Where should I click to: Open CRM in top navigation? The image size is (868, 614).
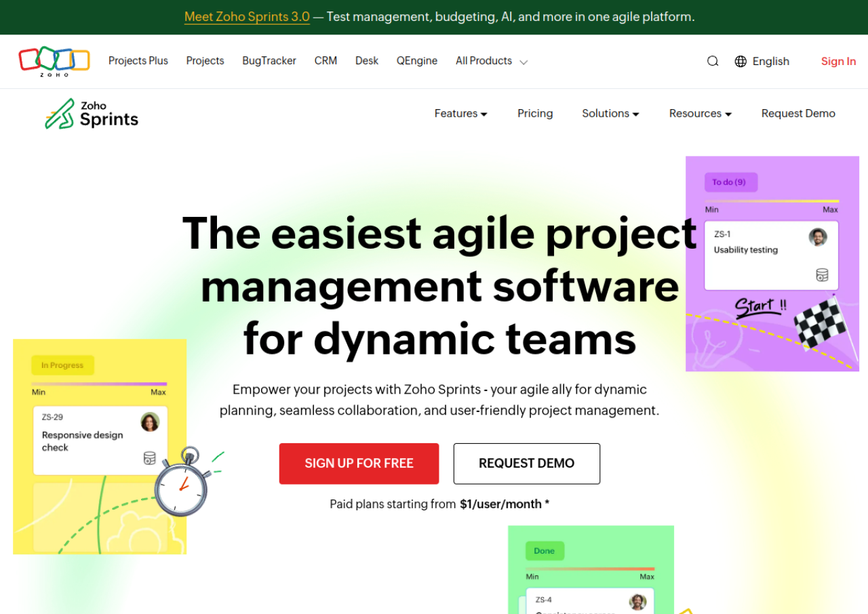(x=325, y=61)
